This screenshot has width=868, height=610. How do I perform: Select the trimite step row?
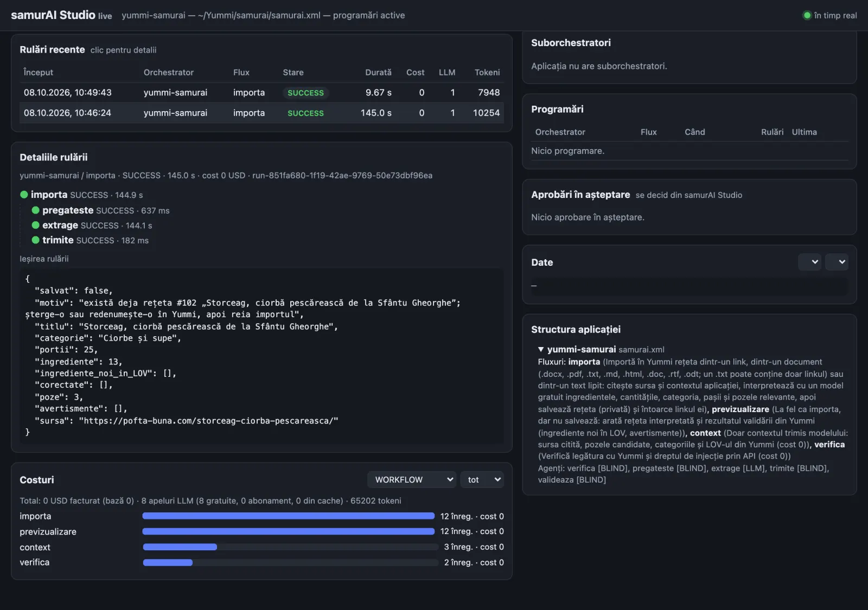click(x=90, y=240)
